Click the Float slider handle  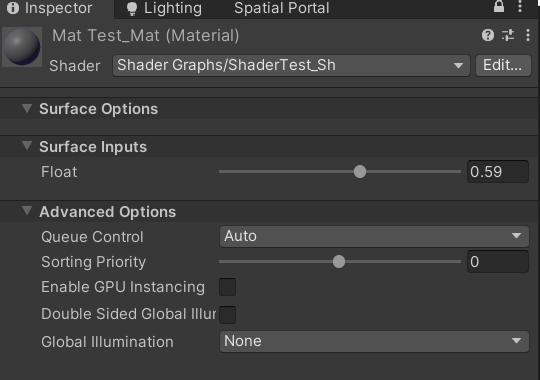[360, 172]
